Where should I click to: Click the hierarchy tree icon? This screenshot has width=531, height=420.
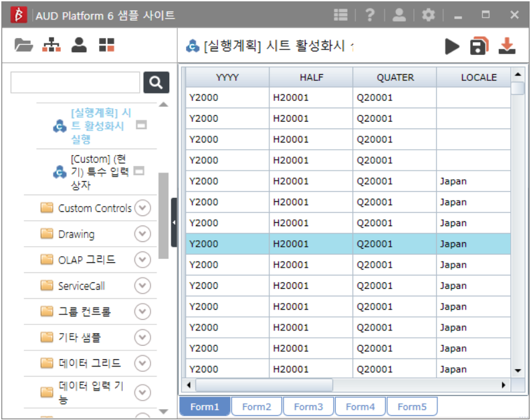click(x=51, y=45)
